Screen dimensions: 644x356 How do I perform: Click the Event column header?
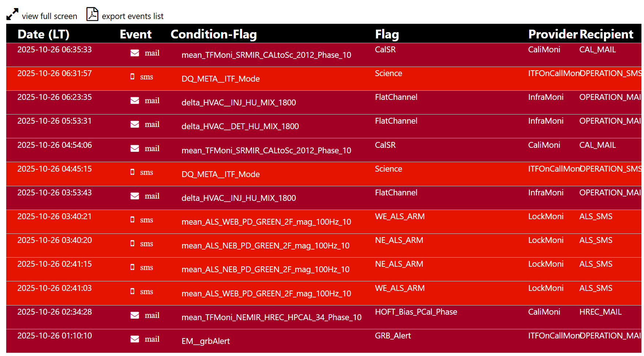point(136,34)
